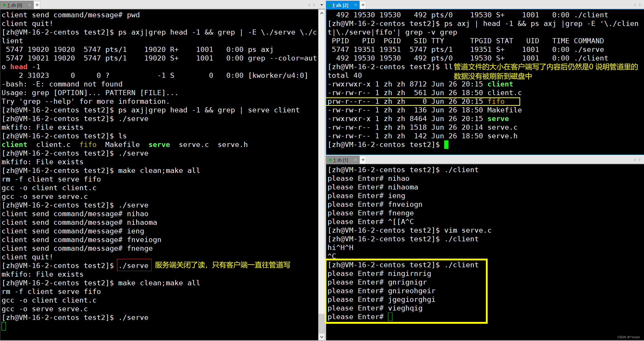This screenshot has height=341, width=644.
Task: Click 'fifo' file name in ll listing
Action: pyautogui.click(x=496, y=101)
